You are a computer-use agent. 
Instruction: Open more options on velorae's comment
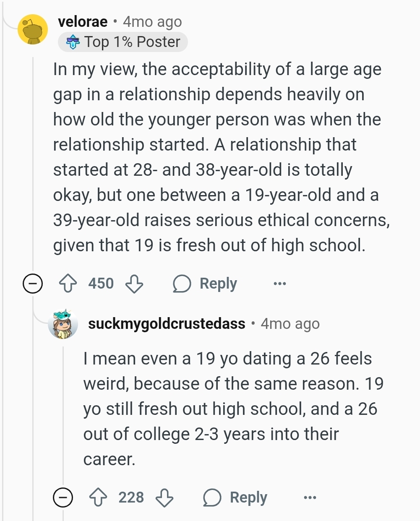(279, 284)
